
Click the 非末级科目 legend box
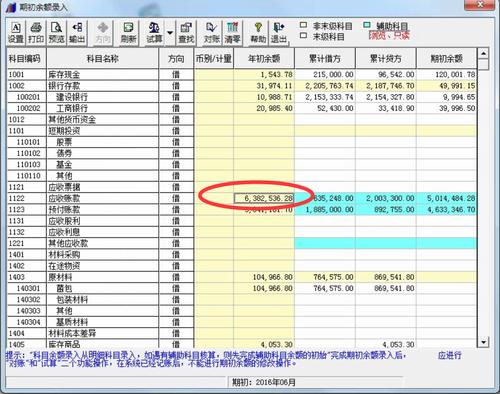pos(303,25)
